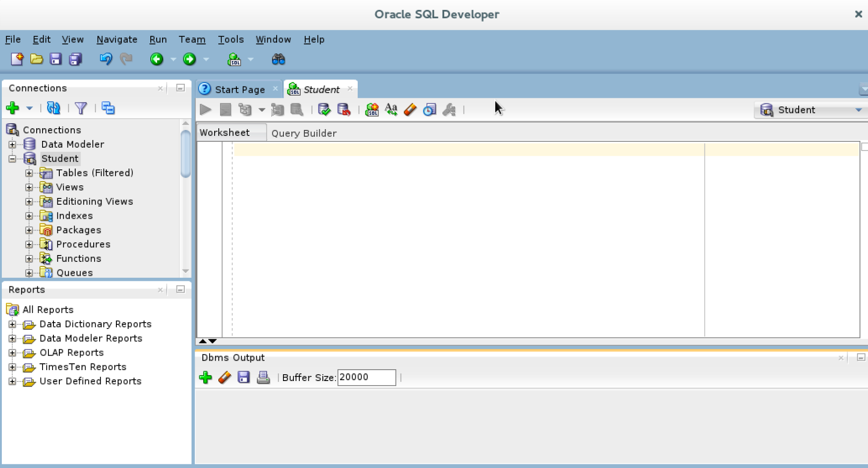Click the Save All icon in main toolbar

[75, 59]
